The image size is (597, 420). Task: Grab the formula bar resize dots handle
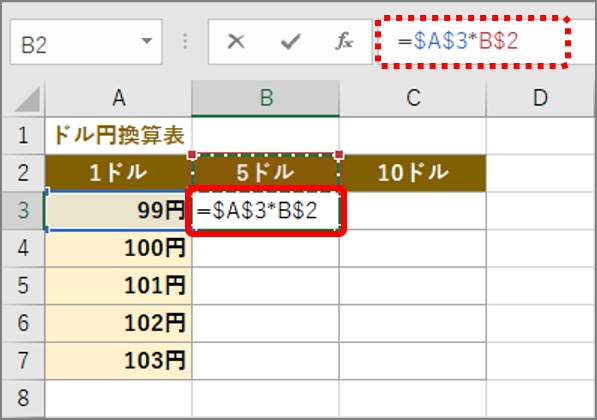(x=185, y=41)
